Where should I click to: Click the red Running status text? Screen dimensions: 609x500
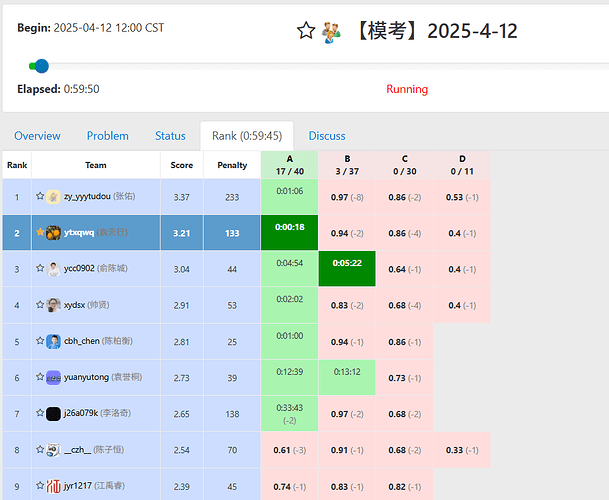[x=407, y=89]
